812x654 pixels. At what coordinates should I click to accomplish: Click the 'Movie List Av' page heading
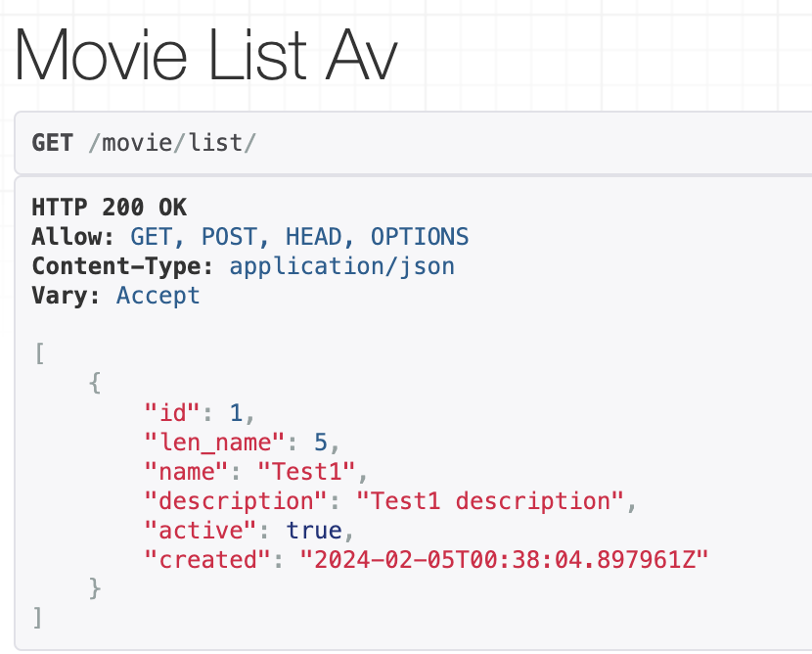206,56
